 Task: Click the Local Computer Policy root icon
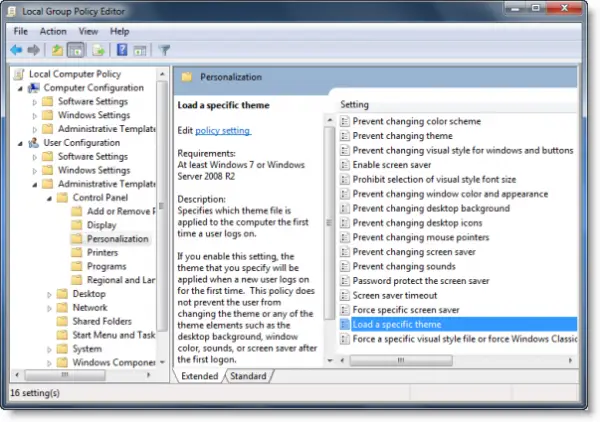pos(19,74)
